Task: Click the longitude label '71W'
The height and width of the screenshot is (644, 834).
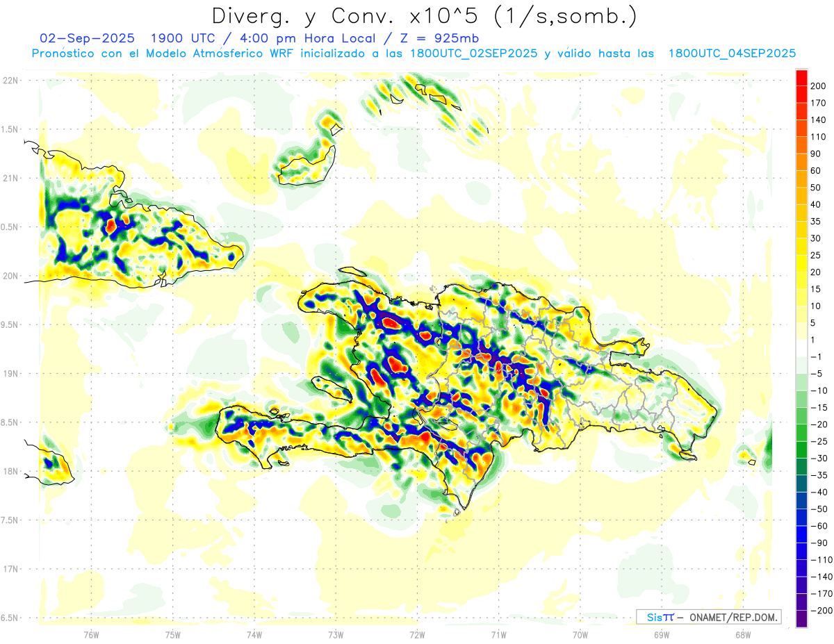Action: (x=498, y=634)
